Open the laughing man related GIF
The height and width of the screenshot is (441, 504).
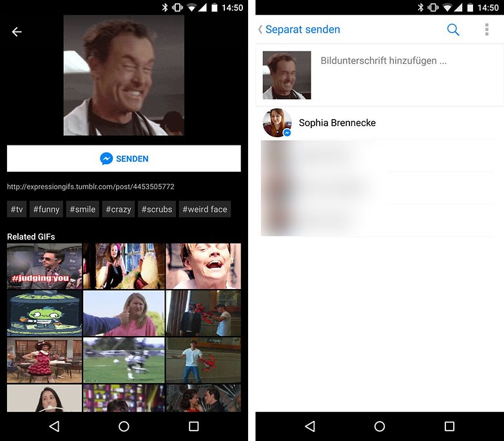pyautogui.click(x=203, y=266)
